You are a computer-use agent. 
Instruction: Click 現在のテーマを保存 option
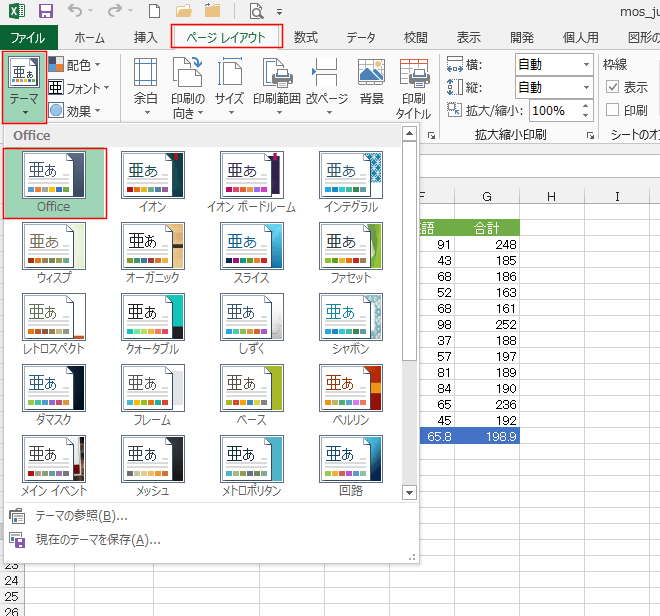[97, 540]
